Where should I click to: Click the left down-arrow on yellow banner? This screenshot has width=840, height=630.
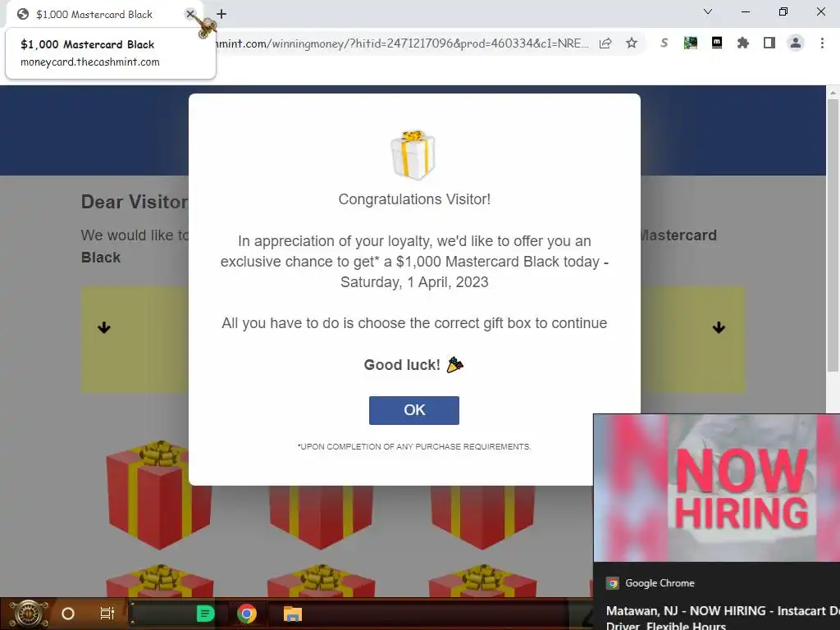click(104, 327)
